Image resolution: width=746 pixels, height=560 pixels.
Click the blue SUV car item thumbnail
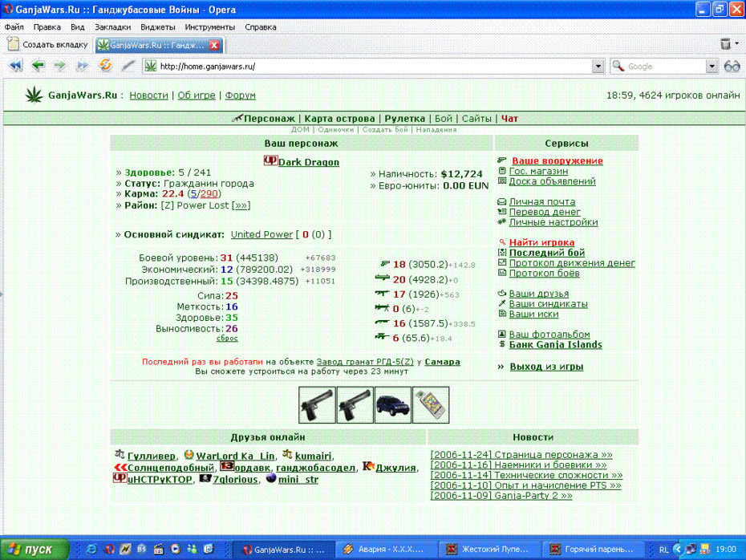click(x=393, y=405)
